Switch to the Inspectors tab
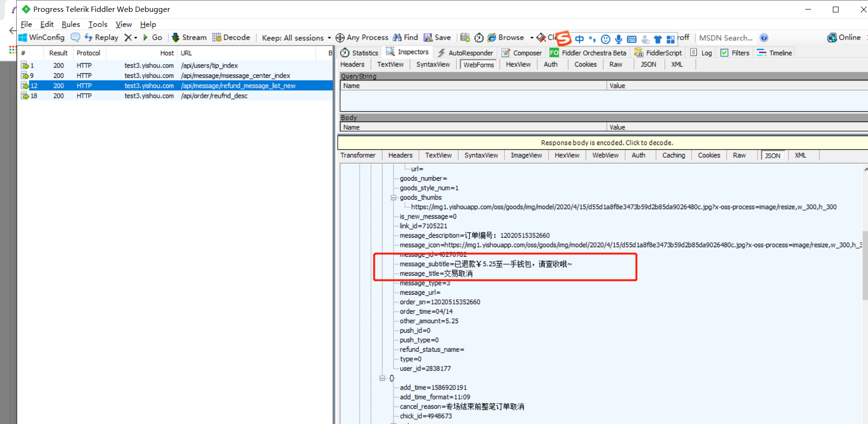This screenshot has width=868, height=424. click(407, 52)
